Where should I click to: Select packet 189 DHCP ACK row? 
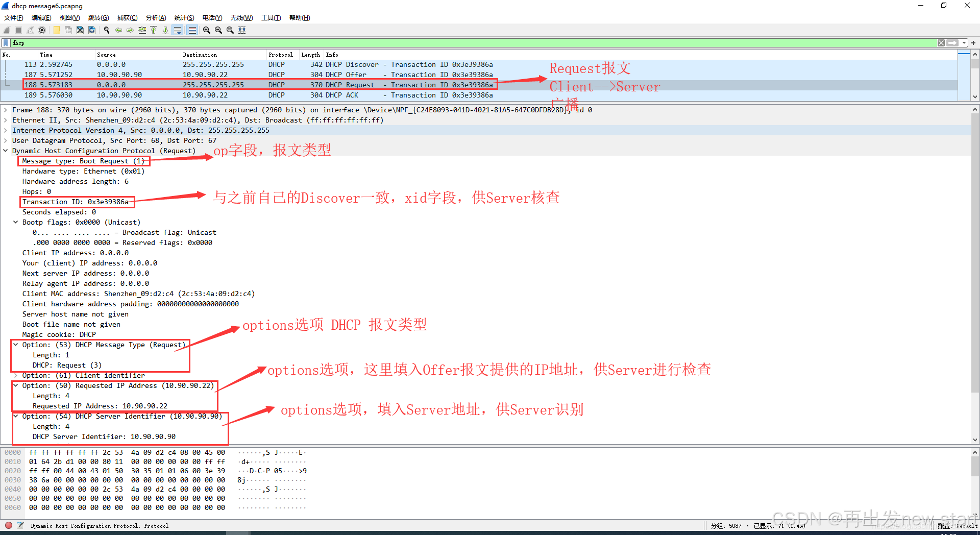point(479,95)
